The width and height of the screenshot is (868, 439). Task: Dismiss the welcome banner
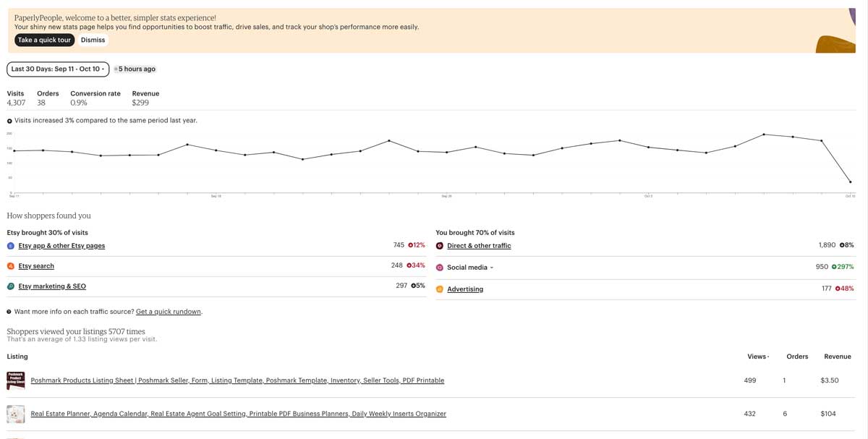click(93, 40)
